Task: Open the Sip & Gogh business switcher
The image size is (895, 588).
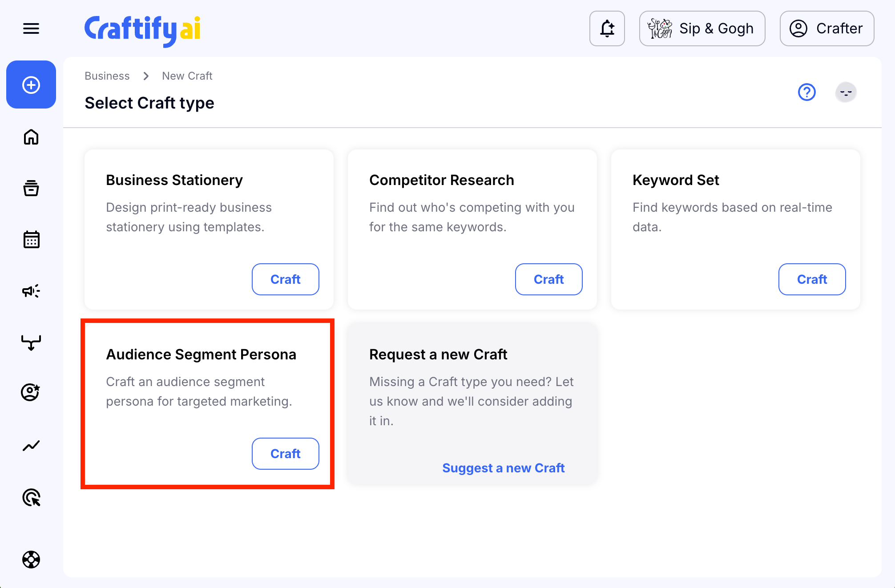Action: (x=702, y=29)
